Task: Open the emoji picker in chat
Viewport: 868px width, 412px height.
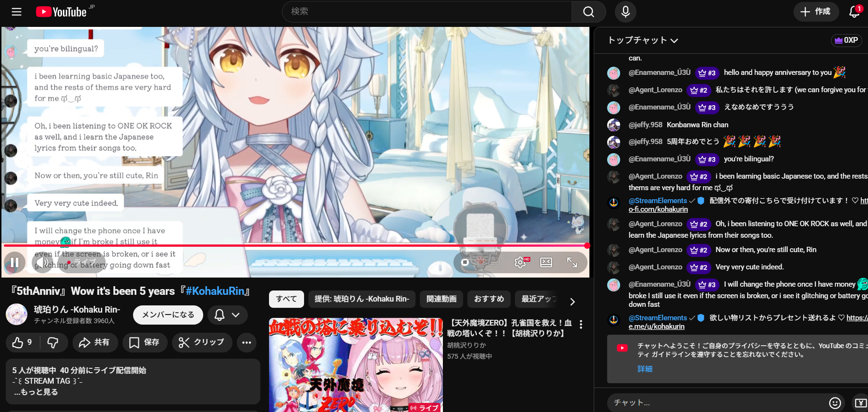Action: [x=835, y=403]
